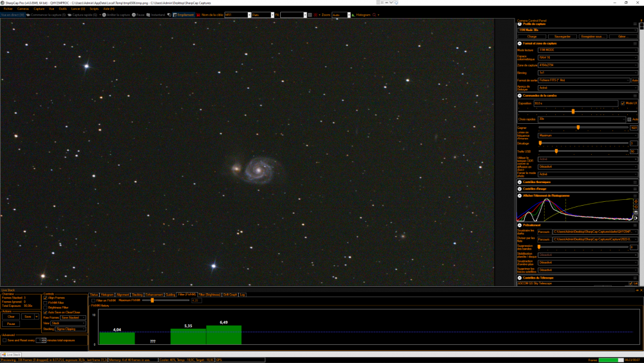Open the Scripts menu
The height and width of the screenshot is (363, 644).
[94, 8]
